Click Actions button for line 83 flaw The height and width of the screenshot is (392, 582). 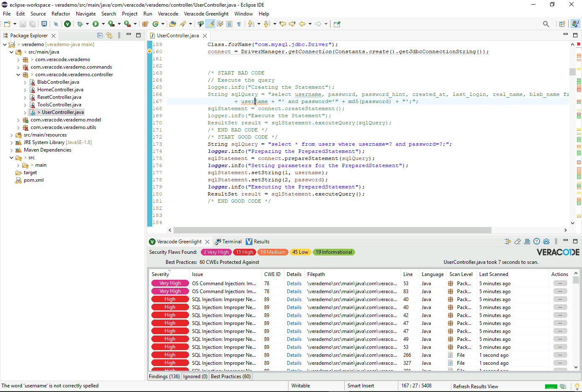[560, 291]
